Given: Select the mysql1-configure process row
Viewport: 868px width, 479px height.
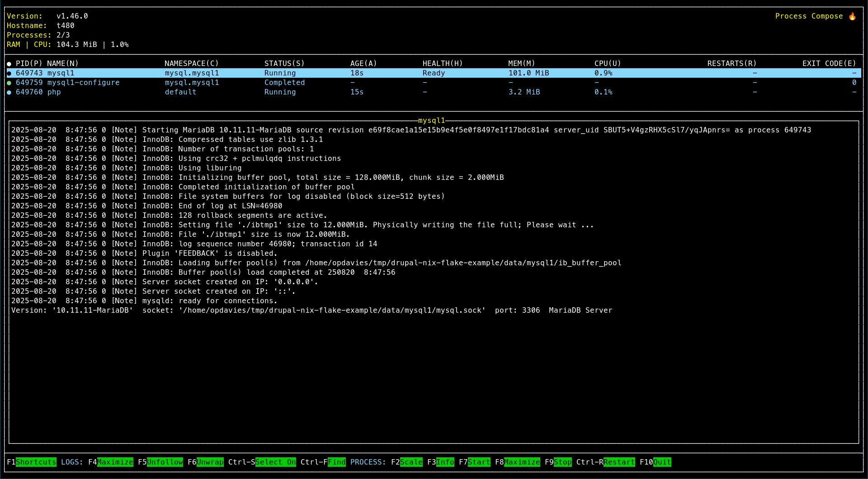Looking at the screenshot, I should [x=83, y=83].
